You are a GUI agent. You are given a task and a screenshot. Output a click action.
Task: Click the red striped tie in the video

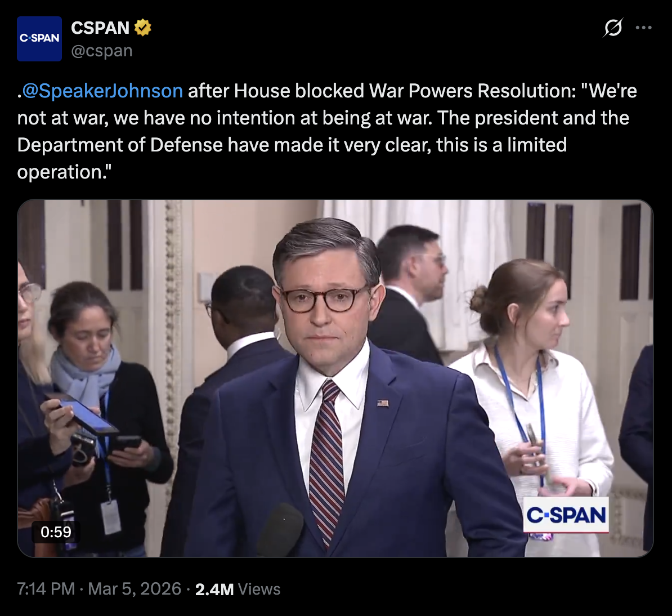pos(327,456)
